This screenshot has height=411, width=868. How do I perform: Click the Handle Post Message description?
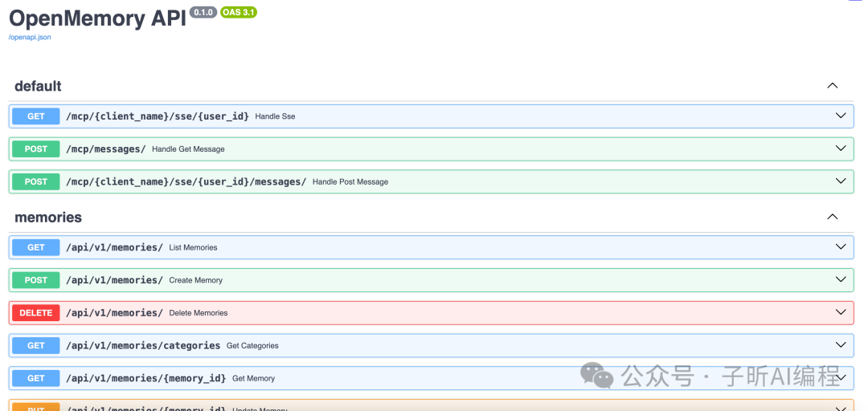click(x=350, y=182)
